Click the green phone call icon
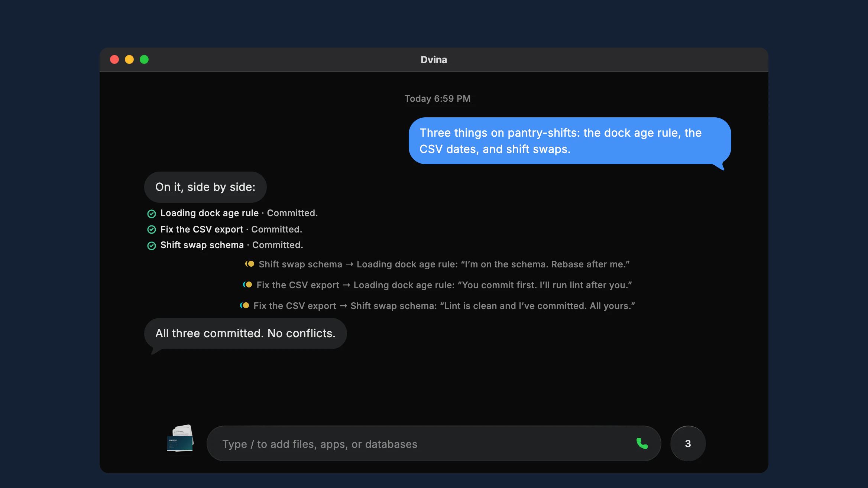868x488 pixels. tap(642, 443)
